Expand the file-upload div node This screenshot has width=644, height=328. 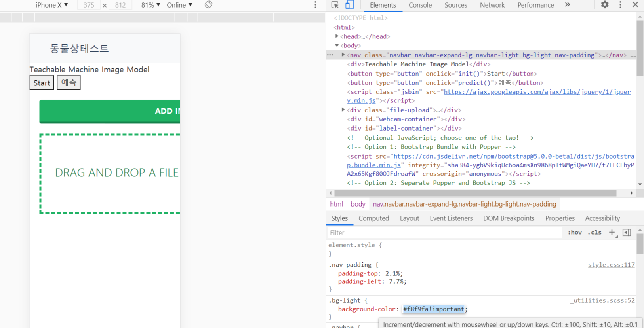click(x=343, y=110)
